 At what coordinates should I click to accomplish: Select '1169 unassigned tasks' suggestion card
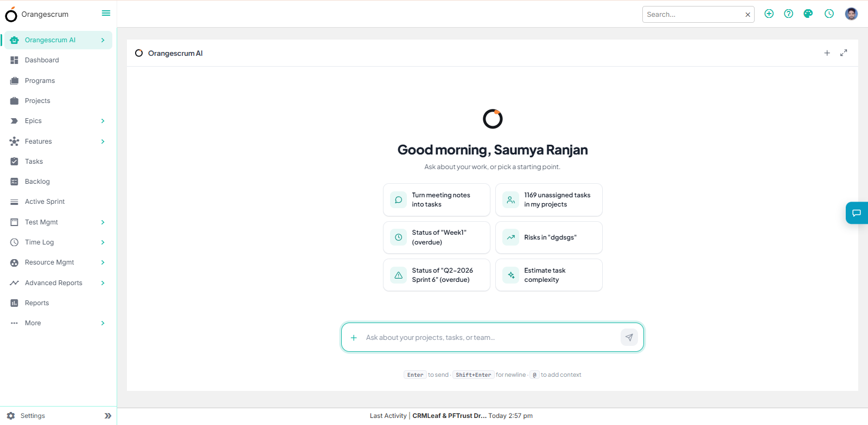pyautogui.click(x=549, y=199)
